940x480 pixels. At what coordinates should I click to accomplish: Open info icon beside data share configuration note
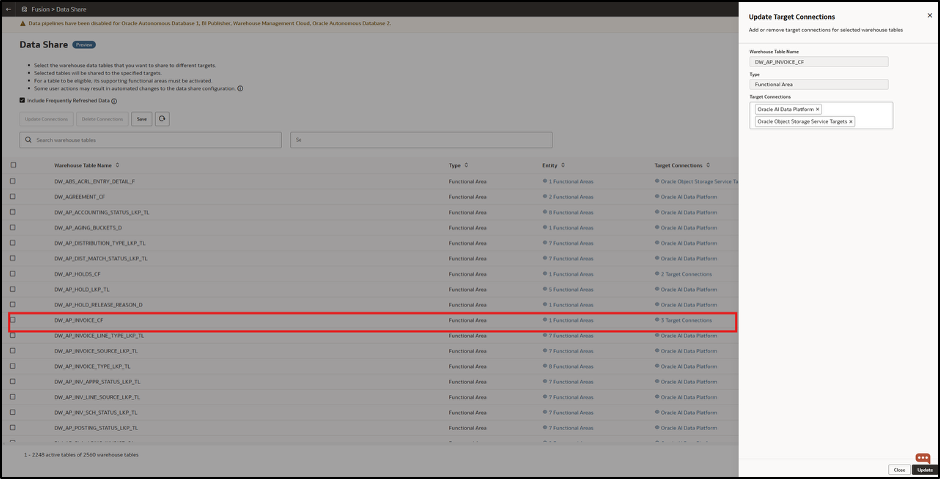point(240,88)
